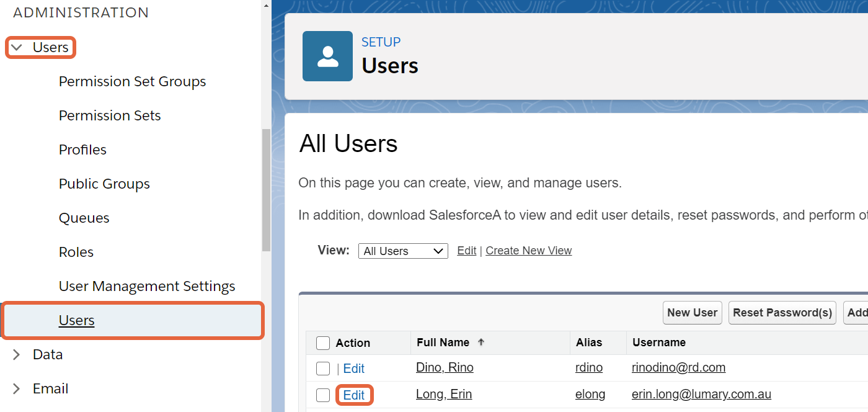The height and width of the screenshot is (412, 868).
Task: Sort by Full Name column header
Action: pos(443,343)
